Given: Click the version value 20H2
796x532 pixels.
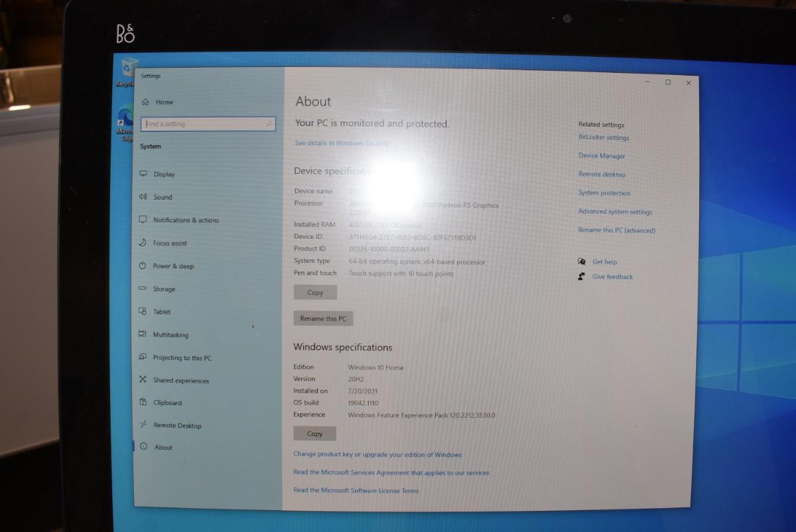Looking at the screenshot, I should [356, 379].
